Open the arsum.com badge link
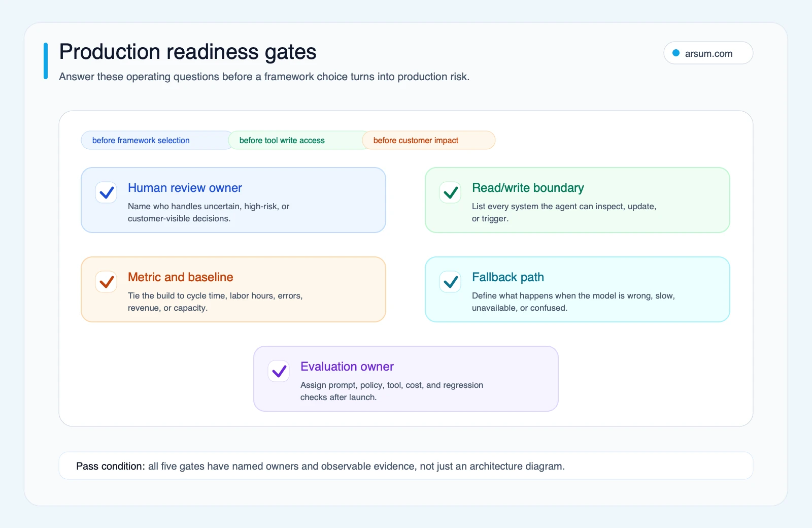The width and height of the screenshot is (812, 528). [708, 53]
